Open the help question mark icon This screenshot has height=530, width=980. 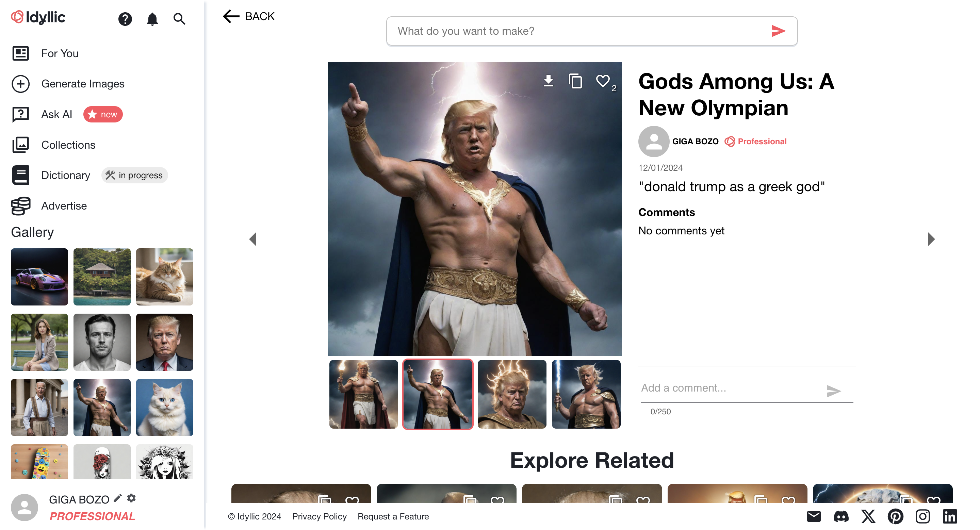coord(125,19)
